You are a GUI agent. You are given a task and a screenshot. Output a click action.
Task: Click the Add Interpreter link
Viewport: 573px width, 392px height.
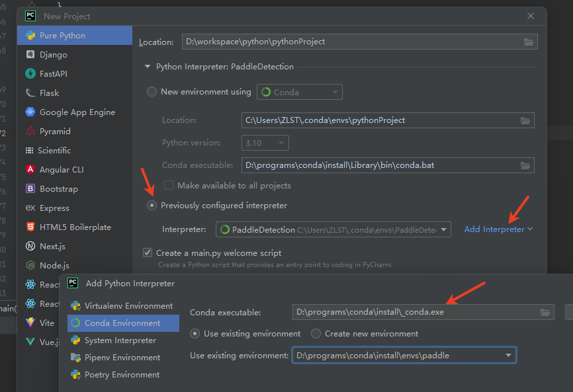494,229
